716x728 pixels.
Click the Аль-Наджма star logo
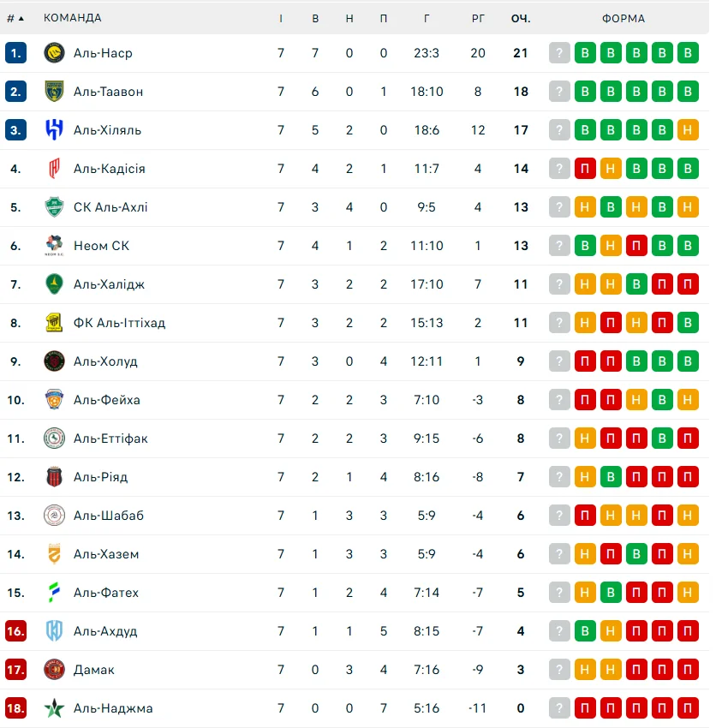[54, 708]
